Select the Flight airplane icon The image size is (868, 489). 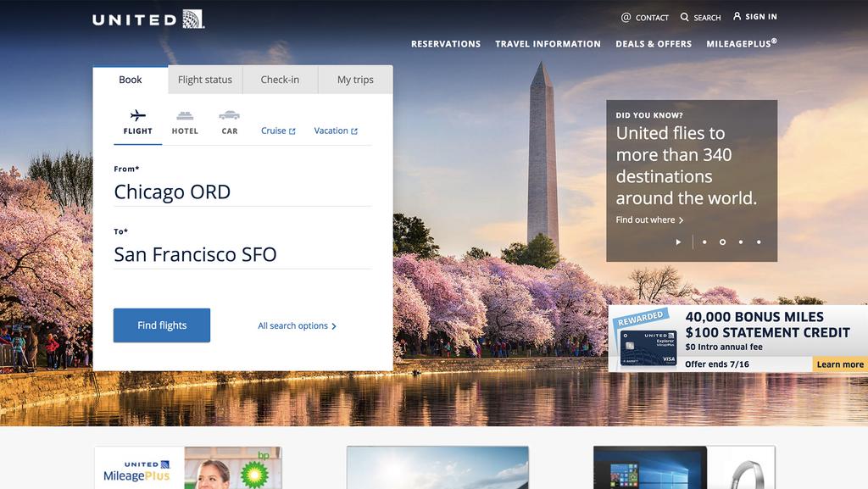pyautogui.click(x=138, y=115)
